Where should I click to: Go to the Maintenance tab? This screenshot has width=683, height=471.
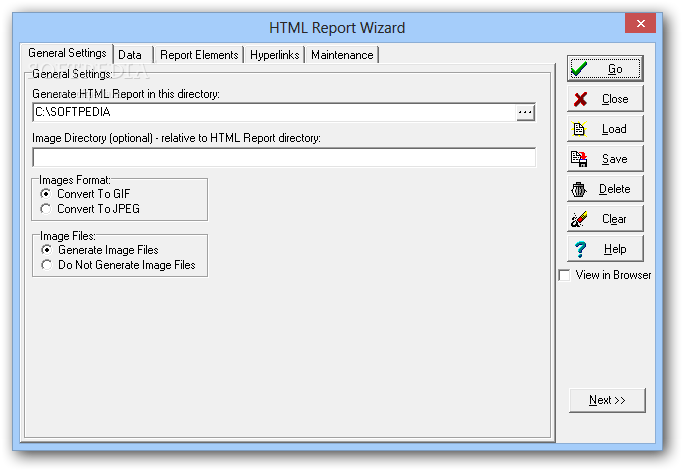click(342, 55)
